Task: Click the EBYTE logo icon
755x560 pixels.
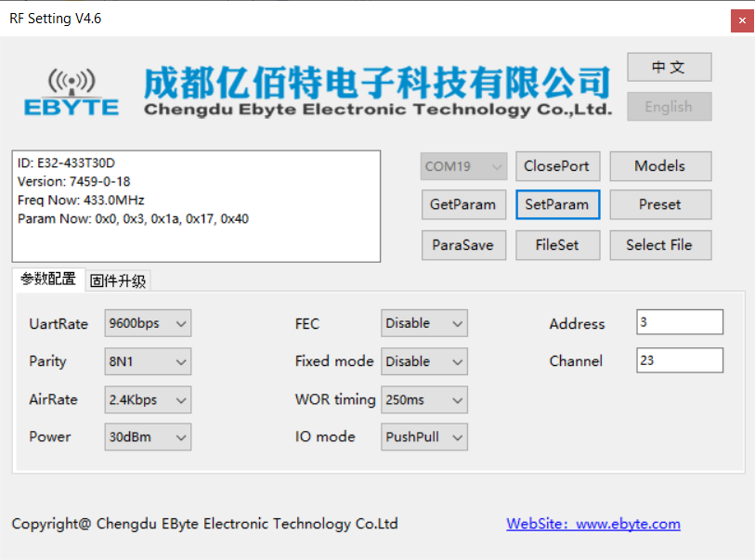Action: (72, 93)
